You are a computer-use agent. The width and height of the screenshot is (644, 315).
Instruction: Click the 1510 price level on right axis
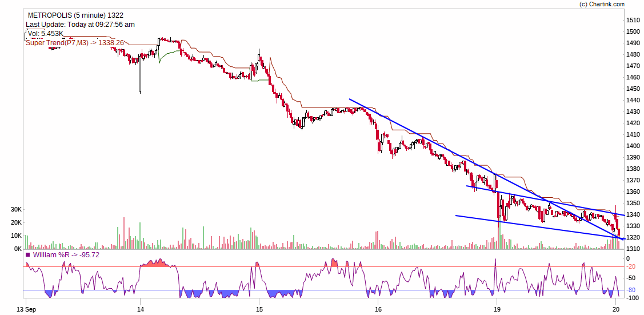coord(633,20)
